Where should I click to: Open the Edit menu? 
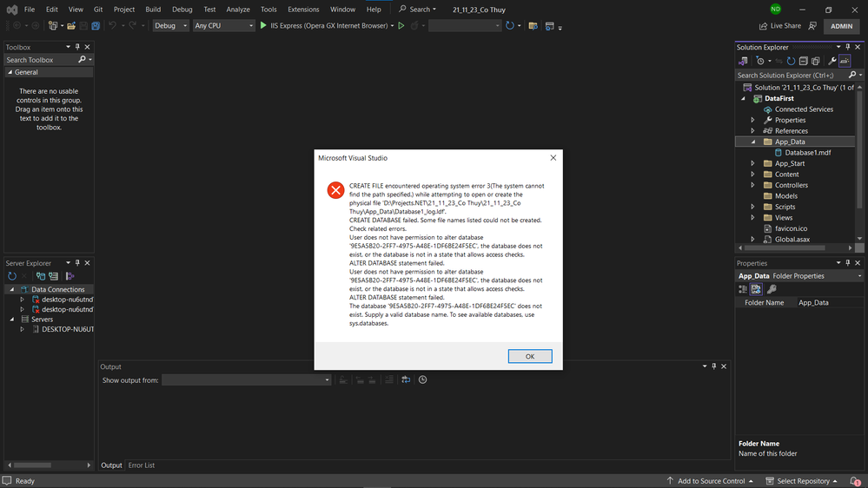tap(51, 10)
